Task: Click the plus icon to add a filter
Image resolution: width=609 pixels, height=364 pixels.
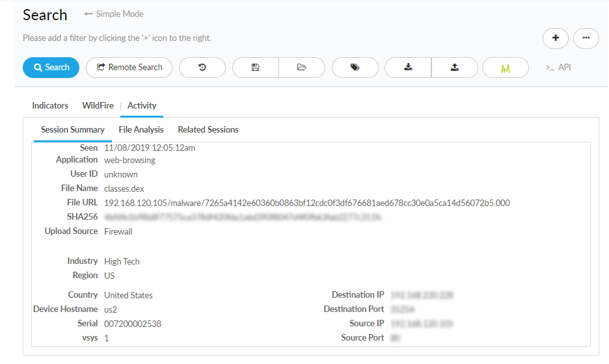Action: [x=555, y=38]
